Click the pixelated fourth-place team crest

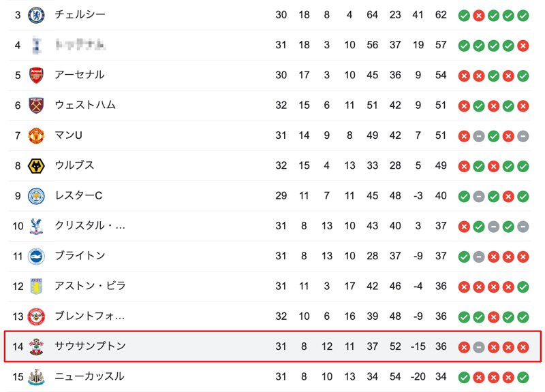[37, 45]
